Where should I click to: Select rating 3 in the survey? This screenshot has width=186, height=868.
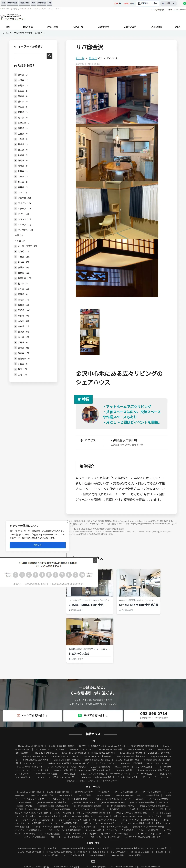(35, 575)
